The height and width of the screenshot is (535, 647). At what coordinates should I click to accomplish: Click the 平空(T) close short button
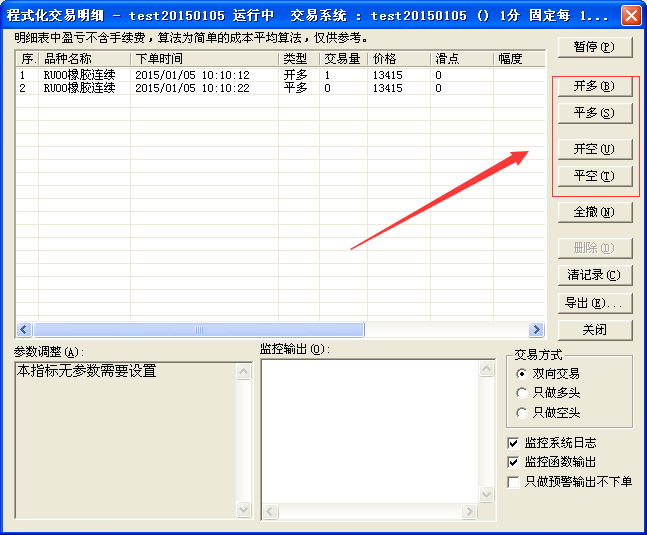point(595,176)
